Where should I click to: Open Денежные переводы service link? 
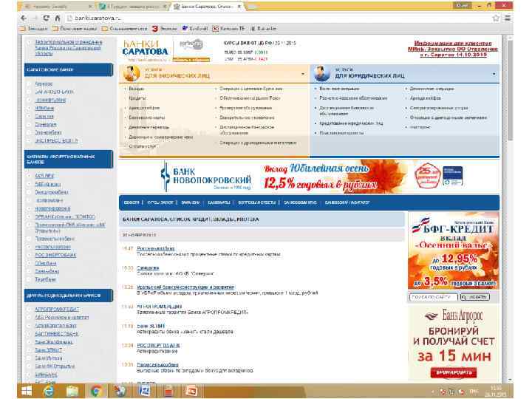pyautogui.click(x=149, y=127)
